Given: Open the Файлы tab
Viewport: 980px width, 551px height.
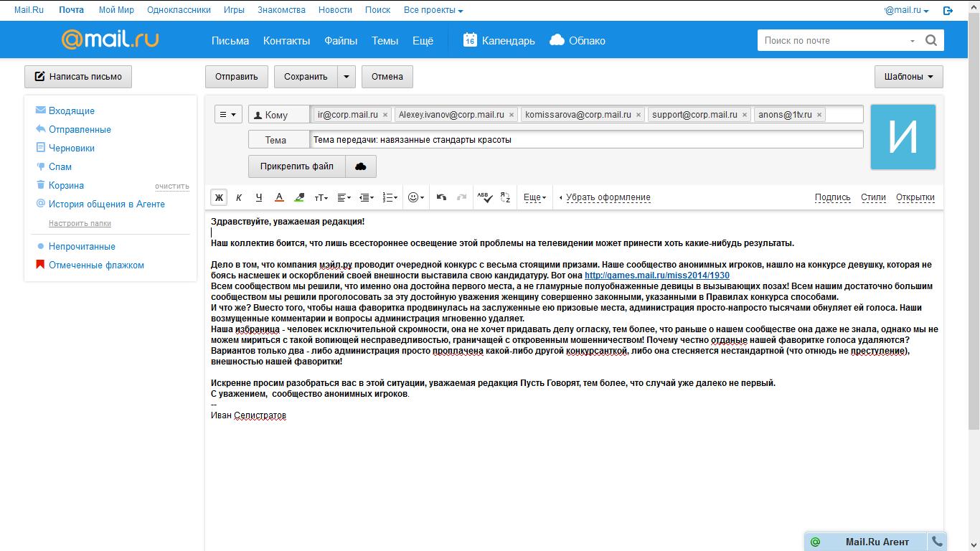Looking at the screenshot, I should (x=341, y=41).
